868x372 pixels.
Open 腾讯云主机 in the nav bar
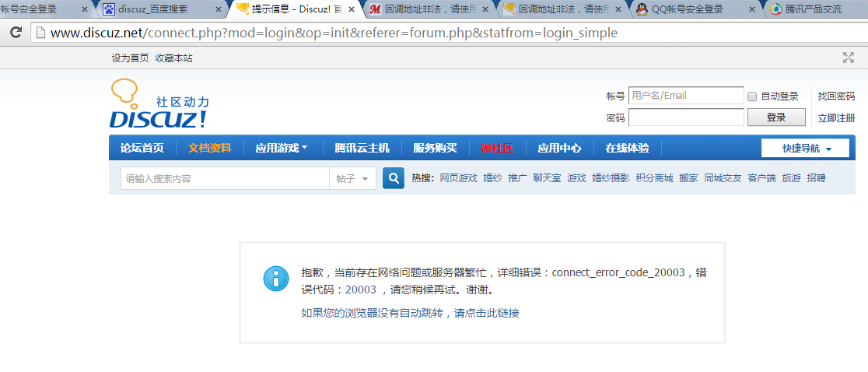tap(362, 148)
